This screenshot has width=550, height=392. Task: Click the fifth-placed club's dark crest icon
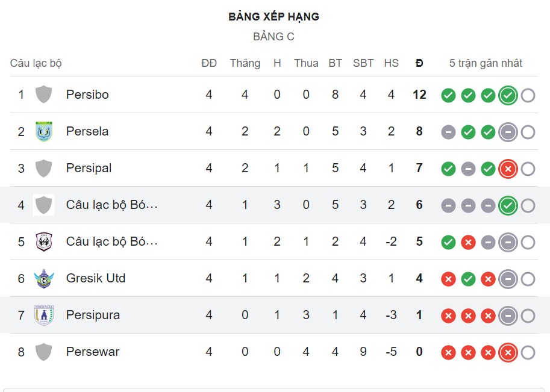pos(43,241)
